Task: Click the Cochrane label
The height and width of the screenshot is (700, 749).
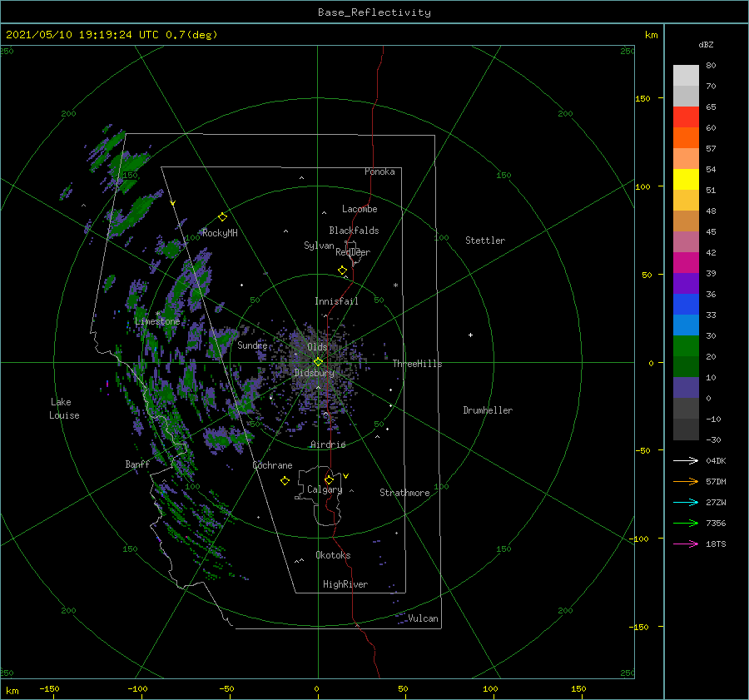Action: [x=272, y=465]
